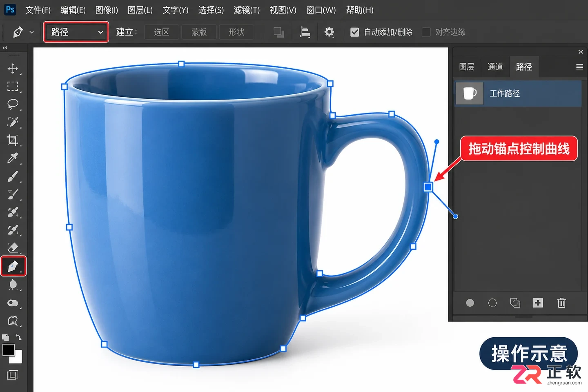588x392 pixels.
Task: Open the 文件(F) menu
Action: [x=38, y=10]
